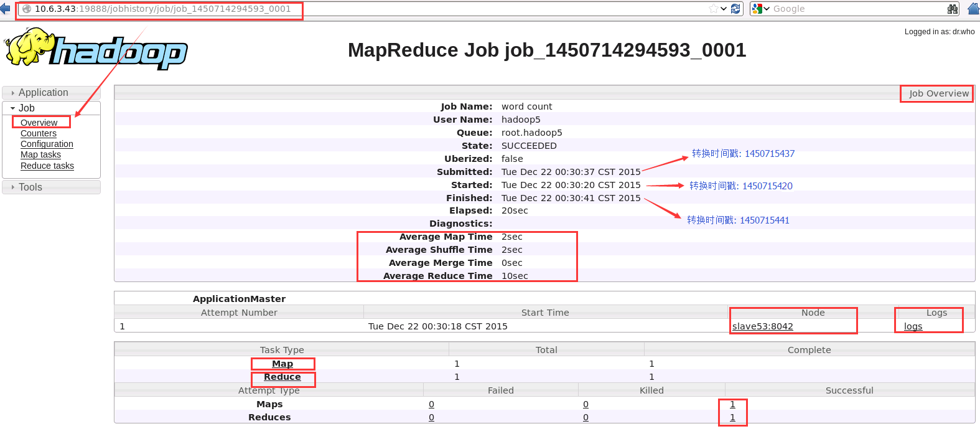Click the ApplicationMaster start time 00:30:18
980x444 pixels.
coord(438,326)
